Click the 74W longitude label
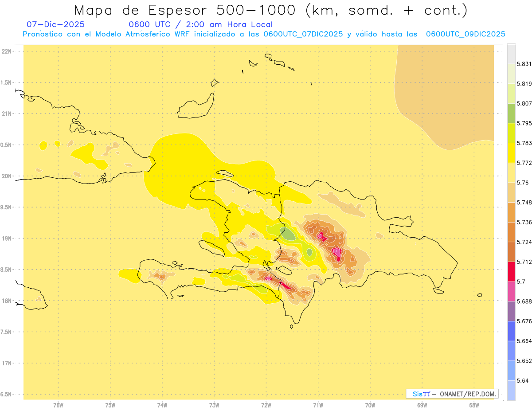This screenshot has height=411, width=532. [162, 405]
